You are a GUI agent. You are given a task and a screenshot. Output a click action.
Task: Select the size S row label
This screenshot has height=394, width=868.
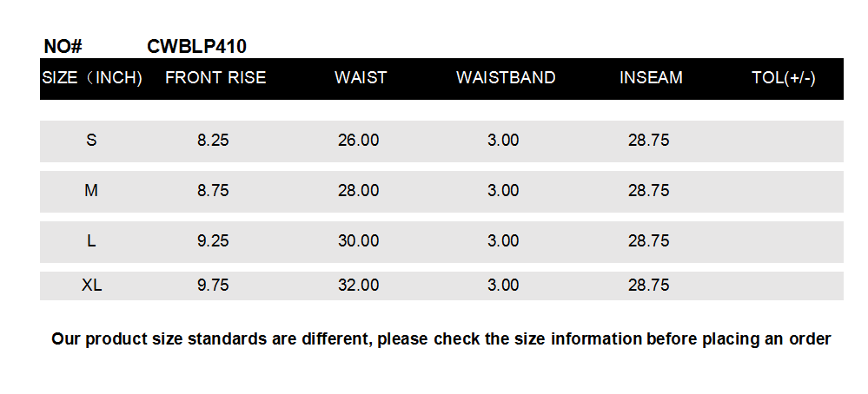coord(91,141)
